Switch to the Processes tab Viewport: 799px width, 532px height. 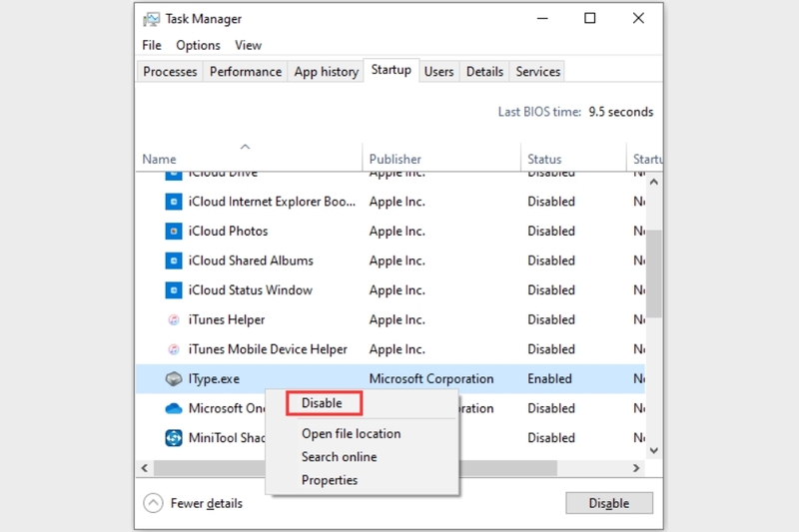170,72
